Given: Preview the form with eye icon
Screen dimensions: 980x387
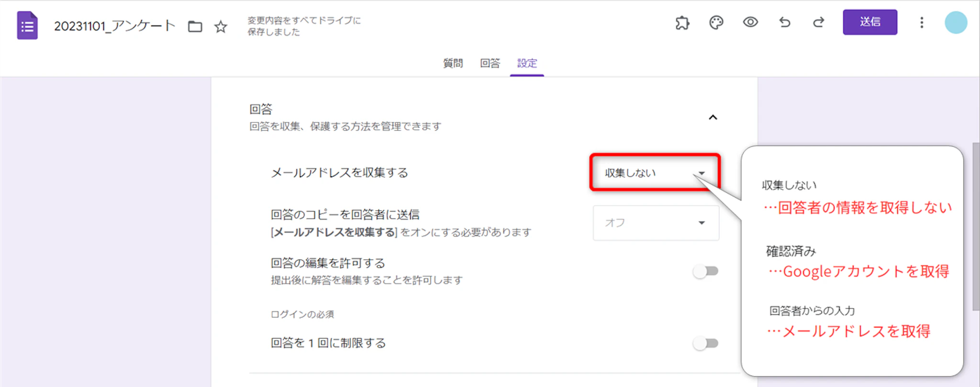Looking at the screenshot, I should (750, 23).
